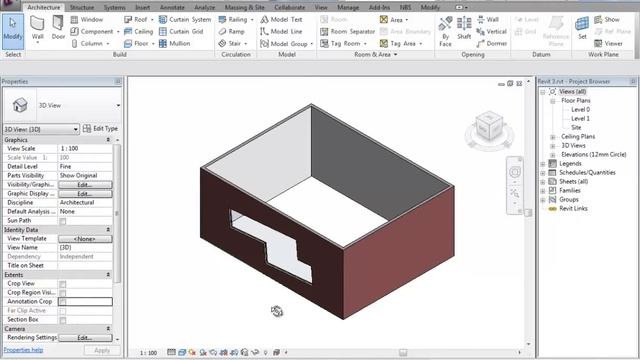This screenshot has width=640, height=360.
Task: Select the Ceiling tool
Action: (138, 31)
